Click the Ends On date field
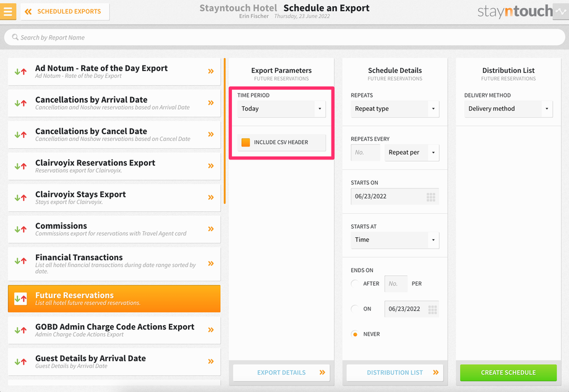The width and height of the screenshot is (569, 392). [411, 309]
